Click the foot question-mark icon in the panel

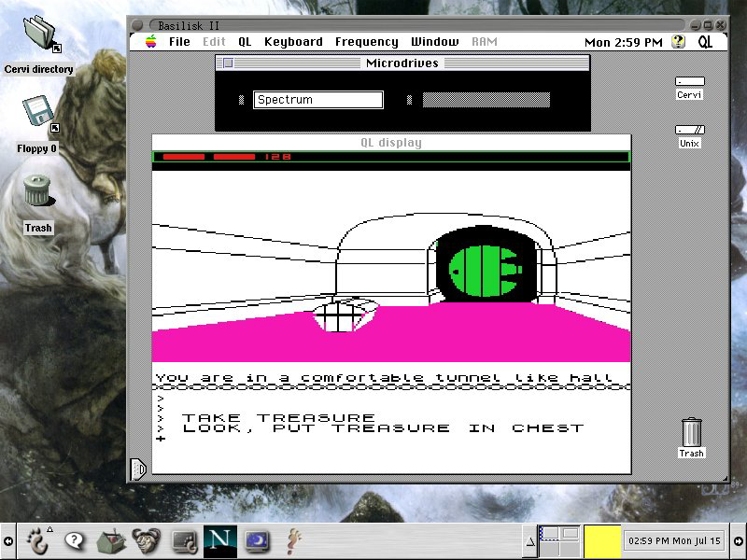coord(295,541)
